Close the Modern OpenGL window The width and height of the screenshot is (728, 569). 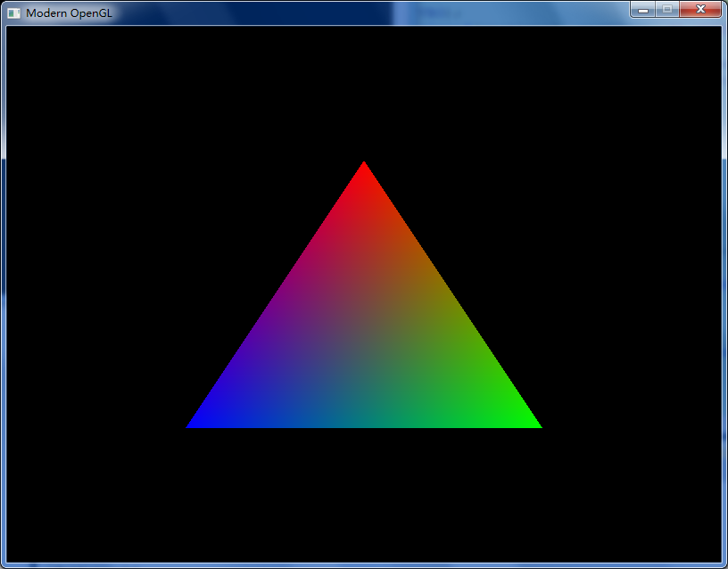point(700,9)
